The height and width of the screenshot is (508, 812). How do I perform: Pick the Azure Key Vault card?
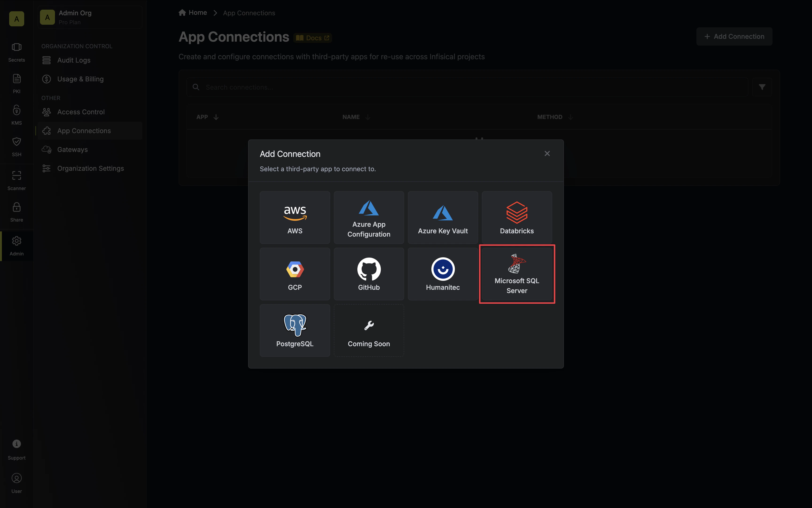coord(443,217)
